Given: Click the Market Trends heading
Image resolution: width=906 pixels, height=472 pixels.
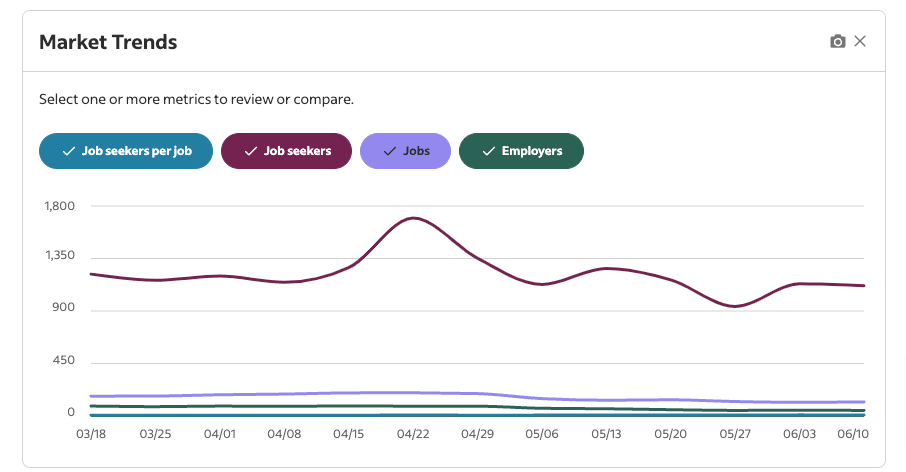Looking at the screenshot, I should point(108,42).
